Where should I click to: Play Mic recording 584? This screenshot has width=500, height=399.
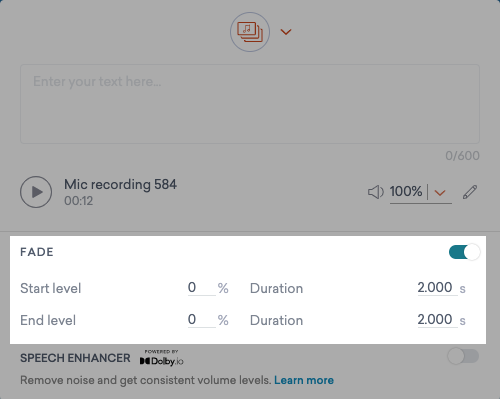pyautogui.click(x=36, y=192)
